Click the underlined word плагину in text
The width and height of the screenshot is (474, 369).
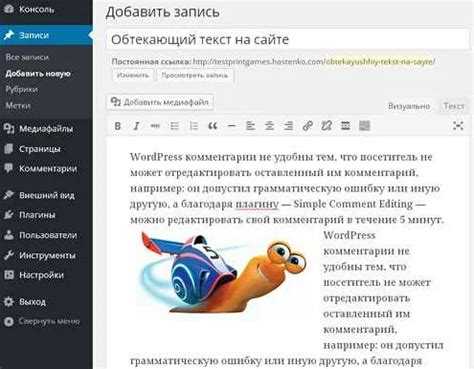coord(257,204)
